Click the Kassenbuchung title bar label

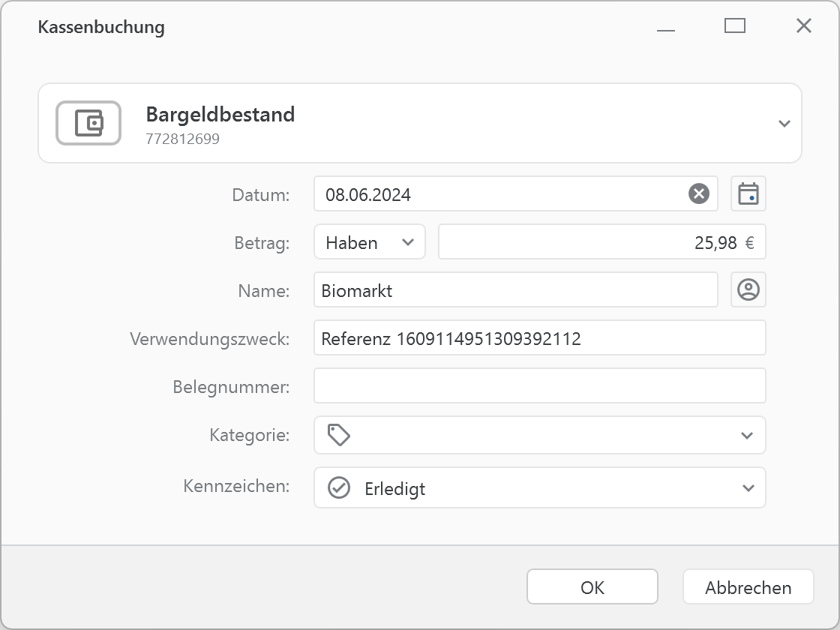[x=102, y=26]
